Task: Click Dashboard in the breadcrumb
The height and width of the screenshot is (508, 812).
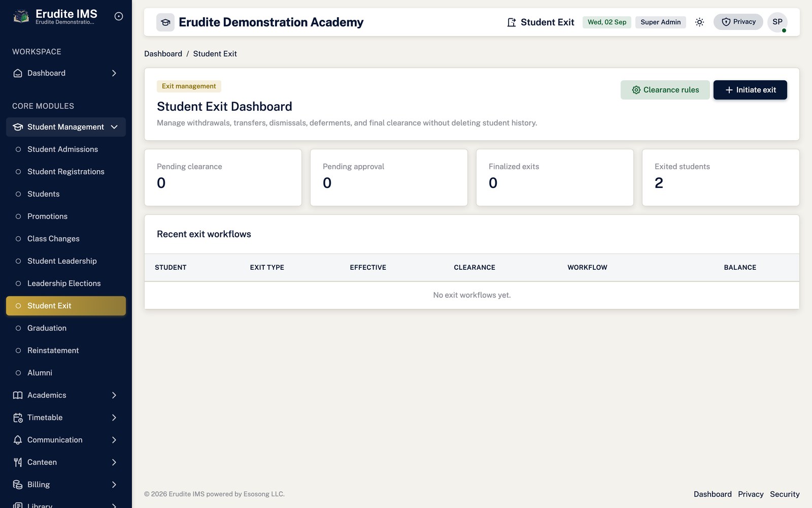Action: tap(163, 54)
